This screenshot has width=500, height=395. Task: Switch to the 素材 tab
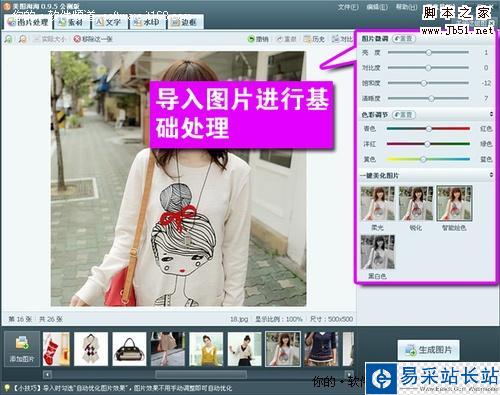71,22
